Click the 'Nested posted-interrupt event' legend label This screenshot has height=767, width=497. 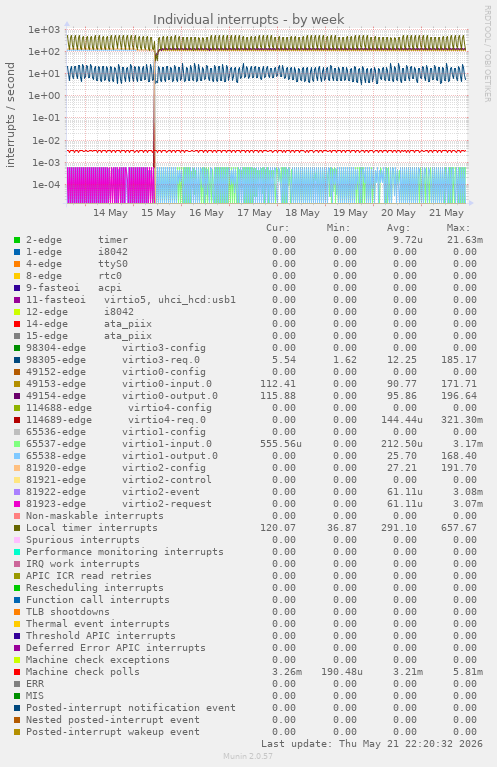[x=113, y=720]
